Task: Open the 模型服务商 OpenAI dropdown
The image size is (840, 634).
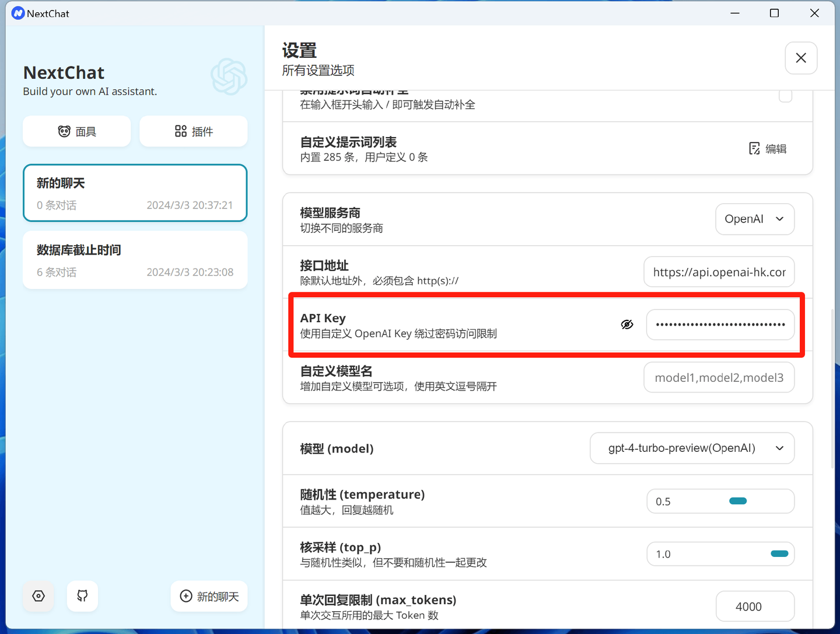Action: click(755, 219)
